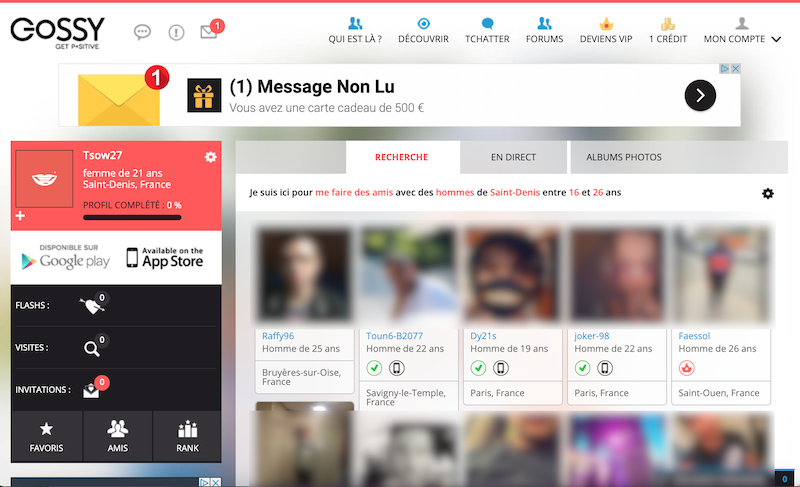Open AdChoices info on top banner
This screenshot has width=800, height=487.
[724, 69]
